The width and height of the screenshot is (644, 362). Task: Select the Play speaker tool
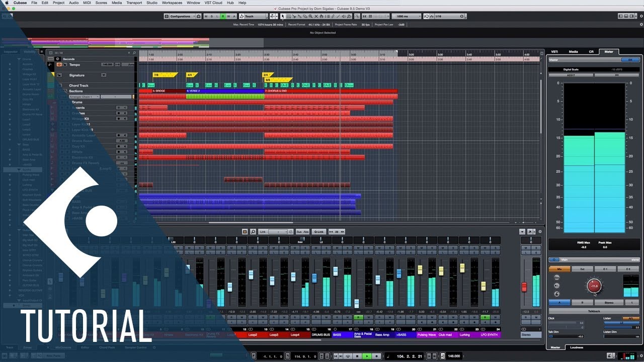[x=344, y=16]
